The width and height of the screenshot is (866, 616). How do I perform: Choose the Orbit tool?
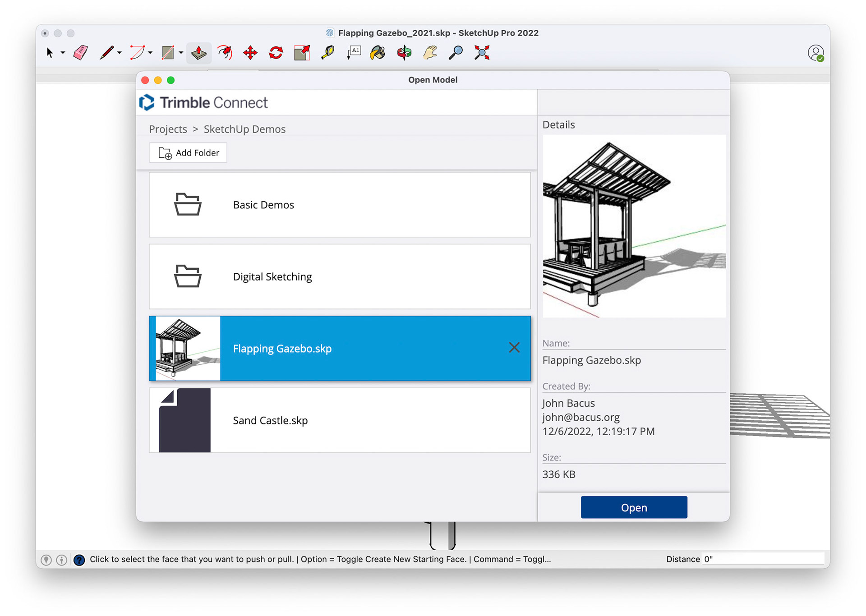pyautogui.click(x=404, y=53)
